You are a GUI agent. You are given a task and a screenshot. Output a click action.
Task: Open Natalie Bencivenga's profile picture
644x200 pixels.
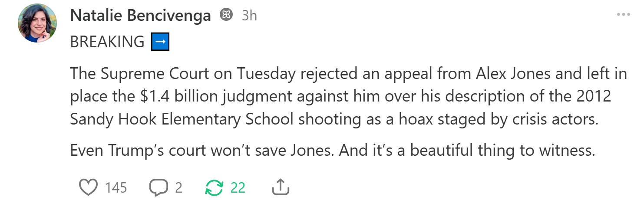coord(37,24)
